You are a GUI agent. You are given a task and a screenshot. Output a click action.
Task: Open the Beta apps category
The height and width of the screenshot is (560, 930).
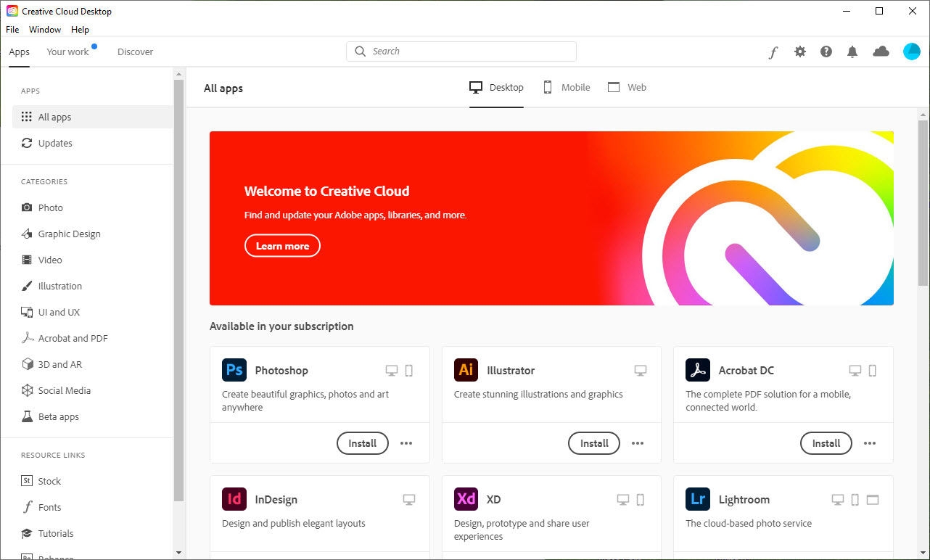coord(92,416)
